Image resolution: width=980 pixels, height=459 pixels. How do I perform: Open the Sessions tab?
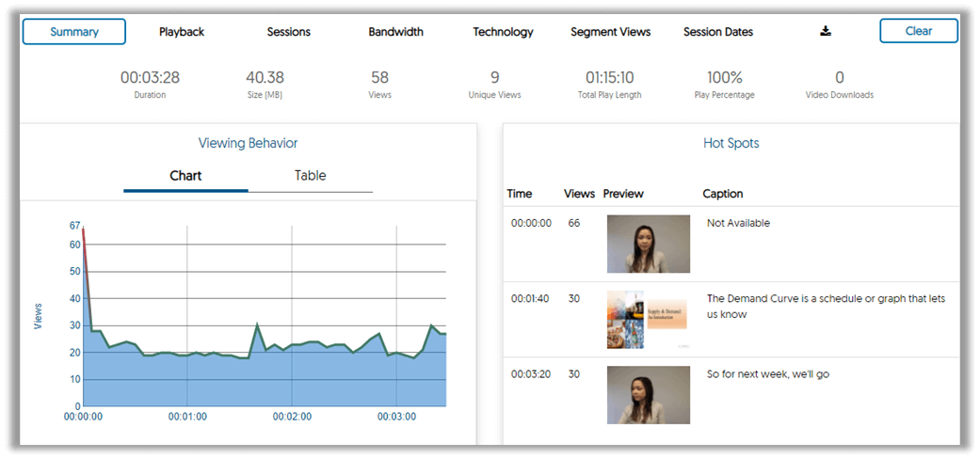pyautogui.click(x=289, y=32)
